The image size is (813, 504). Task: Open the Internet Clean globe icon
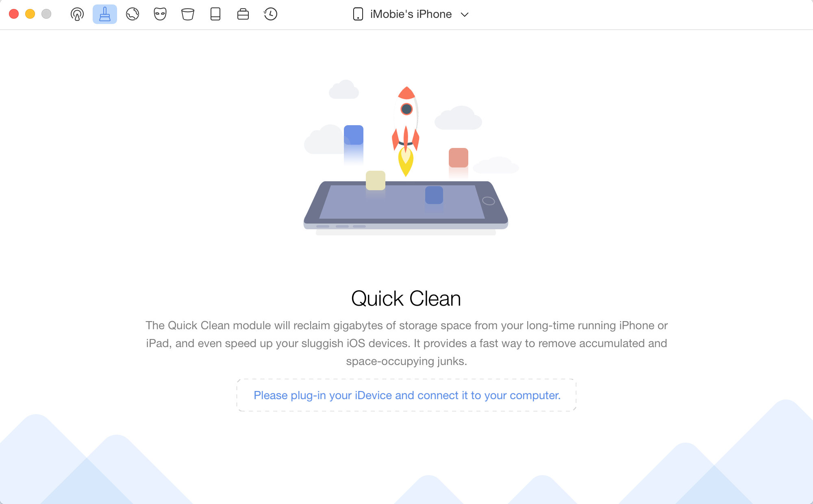[133, 14]
